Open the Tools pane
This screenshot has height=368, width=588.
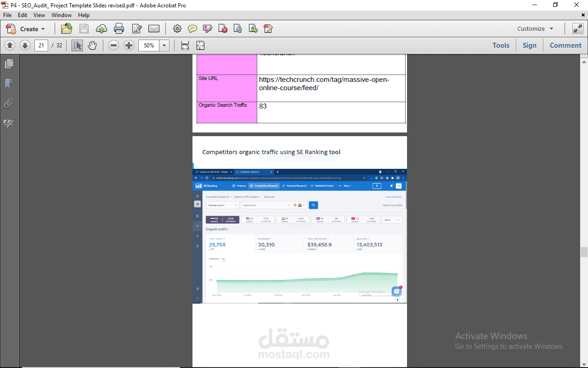point(501,46)
